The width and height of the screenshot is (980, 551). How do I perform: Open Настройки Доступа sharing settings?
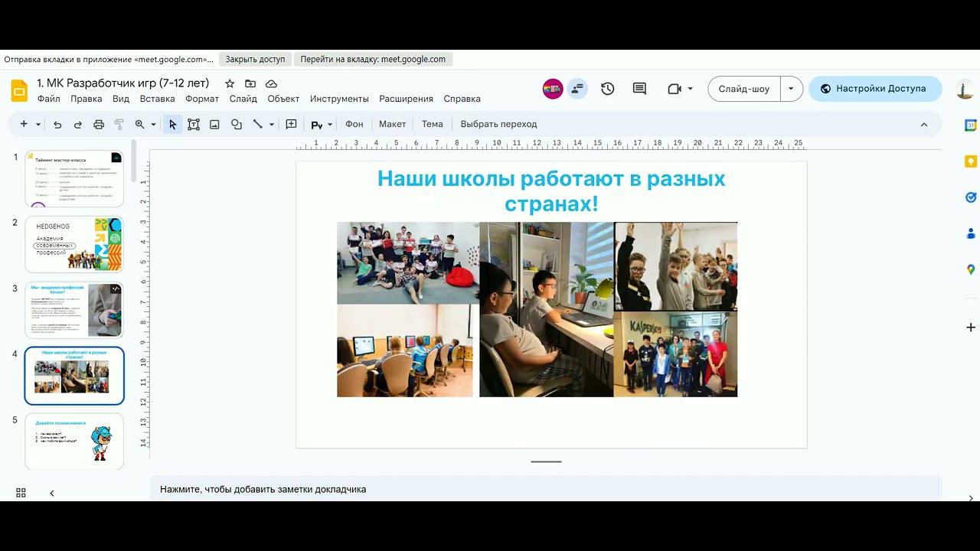[x=875, y=89]
